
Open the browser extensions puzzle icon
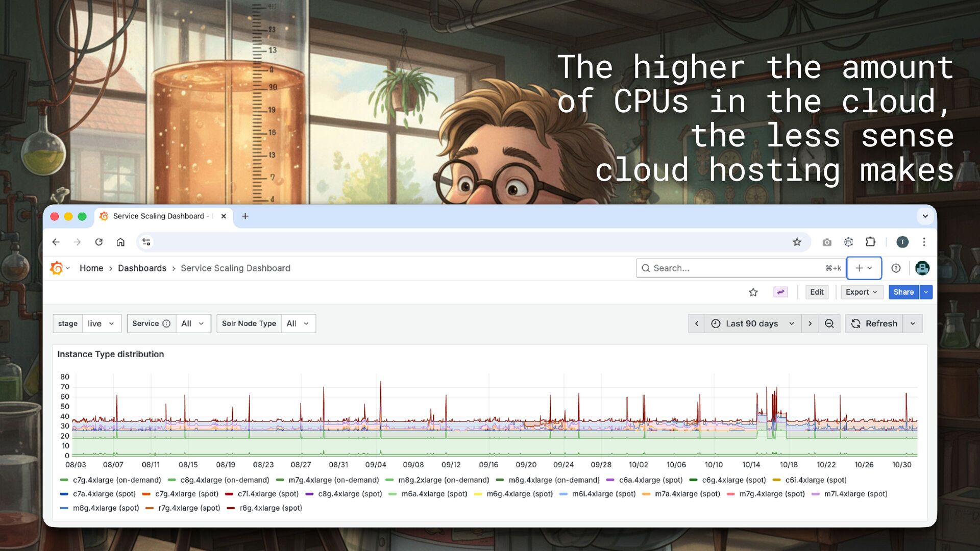click(x=870, y=242)
